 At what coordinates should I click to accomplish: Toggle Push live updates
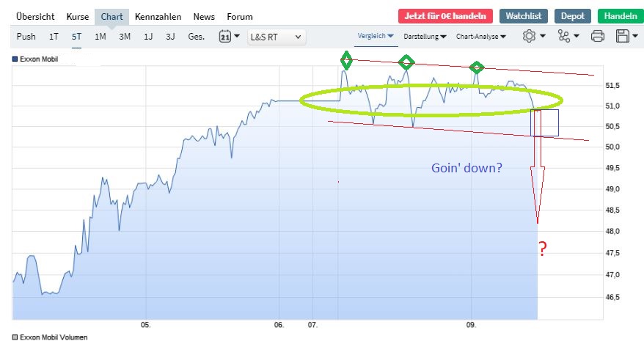(26, 36)
